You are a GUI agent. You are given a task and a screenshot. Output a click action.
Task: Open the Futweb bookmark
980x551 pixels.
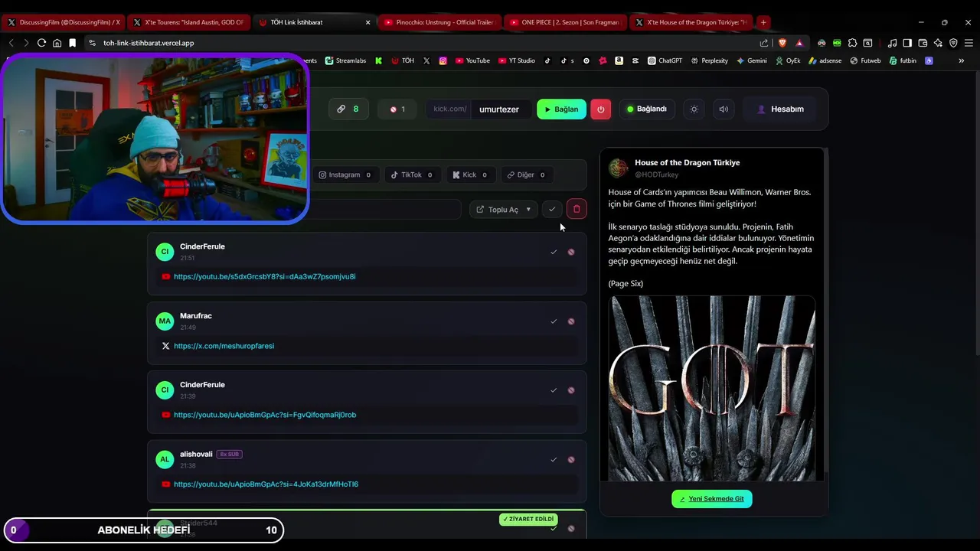865,60
